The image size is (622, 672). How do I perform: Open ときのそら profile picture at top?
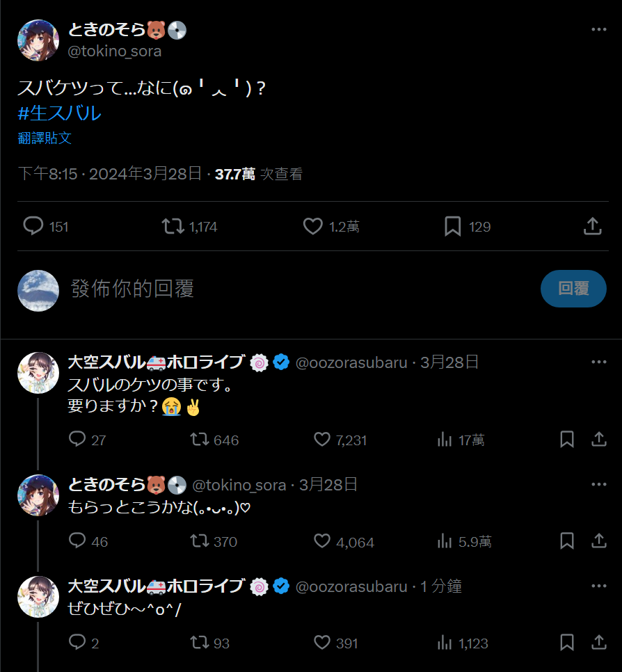tap(38, 40)
